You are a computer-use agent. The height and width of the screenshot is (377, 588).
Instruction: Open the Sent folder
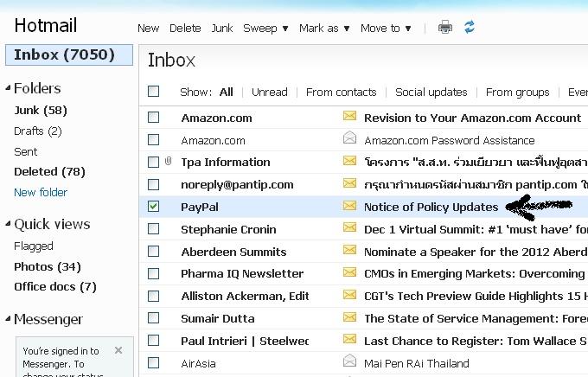[x=25, y=152]
